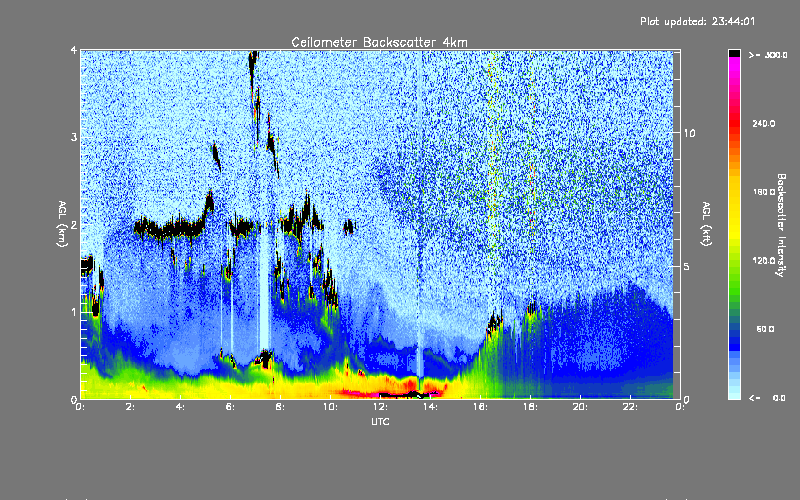Screen dimensions: 800x500
Task: Click the '4:' UTC tick label
Action: [181, 407]
